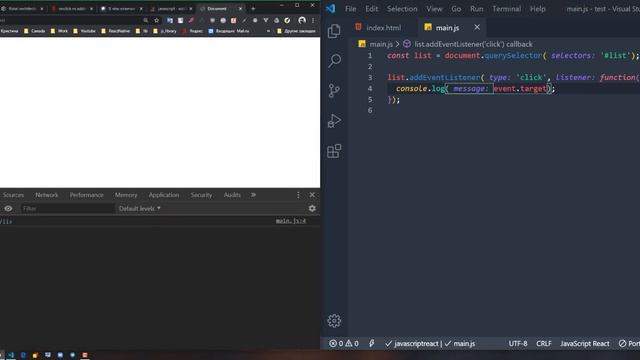640x360 pixels.
Task: Click the lightning bolt status bar icon
Action: coord(371,344)
